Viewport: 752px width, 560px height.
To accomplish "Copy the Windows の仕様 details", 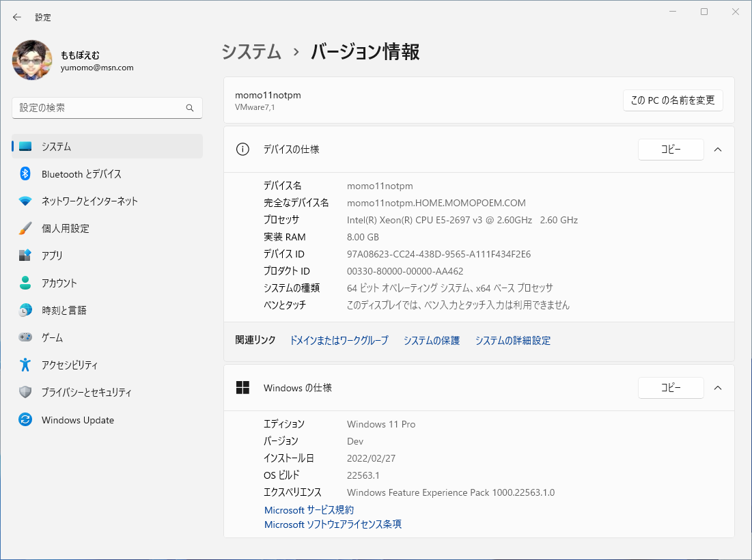I will click(671, 388).
